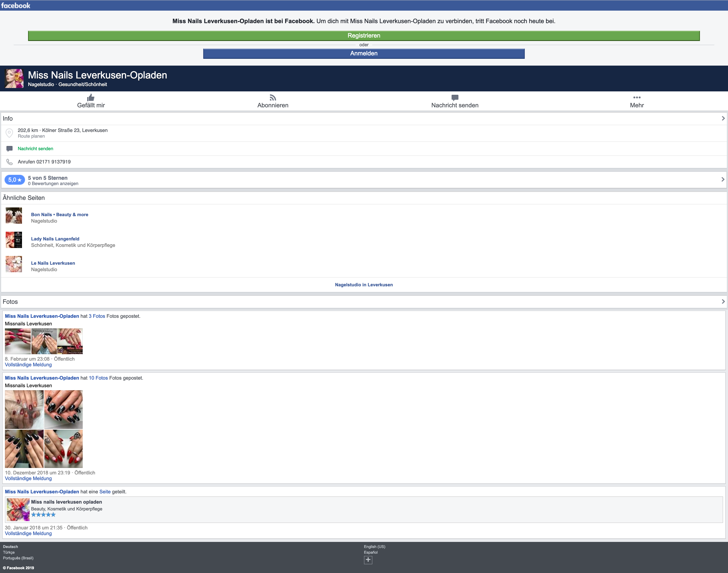Click Vollständige Meldung under 10. Dezember 2018 post
Viewport: 728px width, 573px height.
point(28,478)
